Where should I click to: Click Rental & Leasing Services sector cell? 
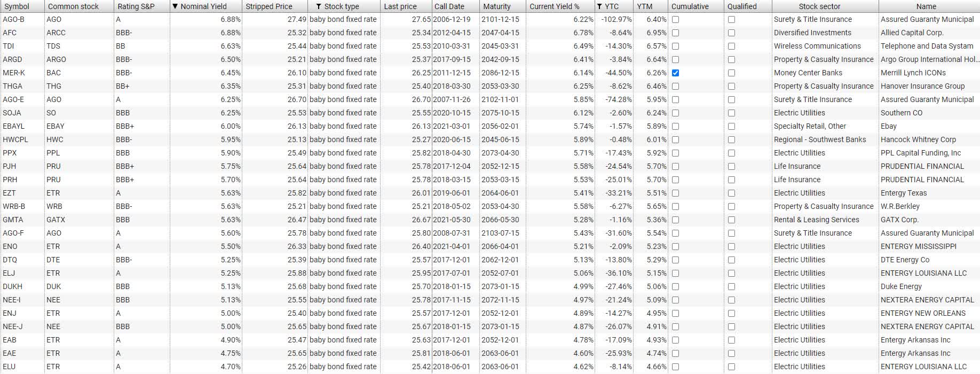tap(825, 220)
